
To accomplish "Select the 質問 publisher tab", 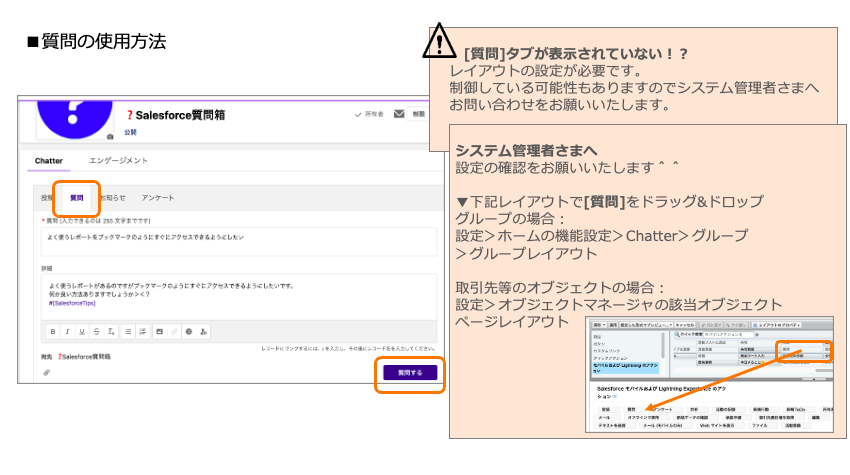I will 77,198.
